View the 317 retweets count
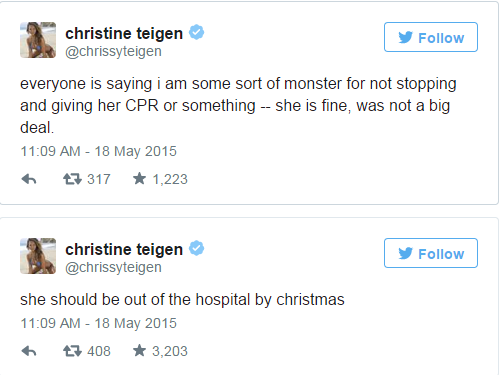The height and width of the screenshot is (375, 500). [x=99, y=179]
